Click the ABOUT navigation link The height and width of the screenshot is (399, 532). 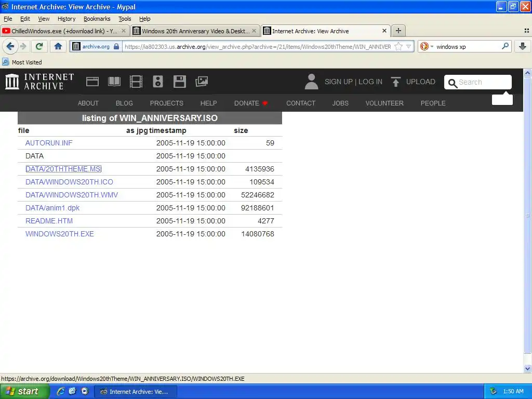pos(88,103)
